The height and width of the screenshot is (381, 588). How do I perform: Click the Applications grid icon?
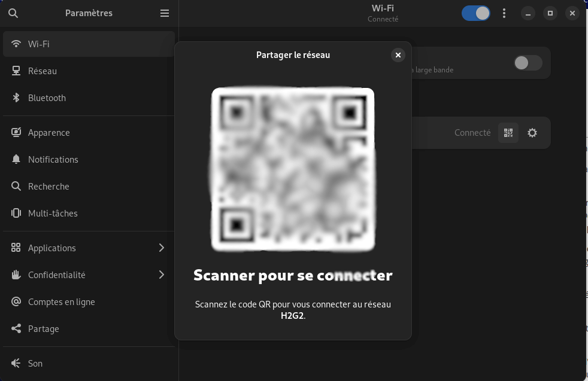tap(16, 248)
